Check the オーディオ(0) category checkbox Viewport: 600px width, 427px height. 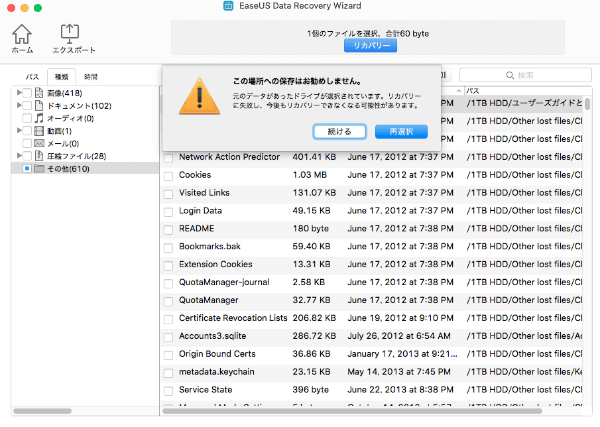point(27,118)
